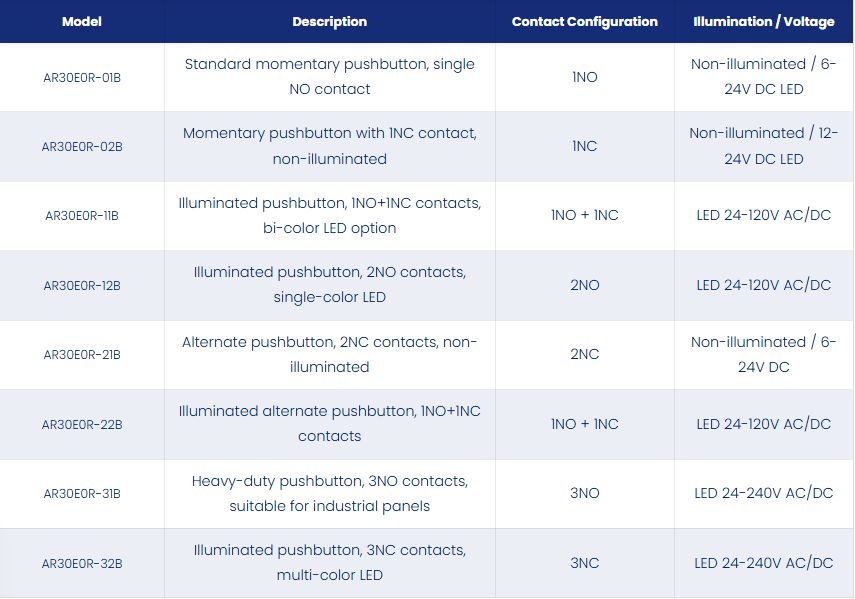Open the AR30E0R-31B model entry
Viewport: 855px width, 599px height.
[82, 494]
